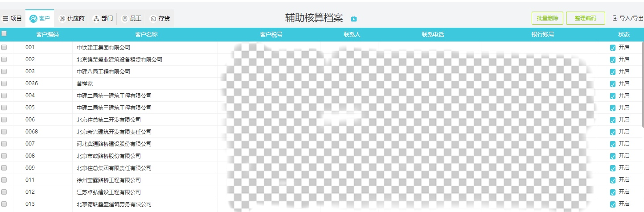
Task: Disable 开启 status for customer 003
Action: (613, 71)
